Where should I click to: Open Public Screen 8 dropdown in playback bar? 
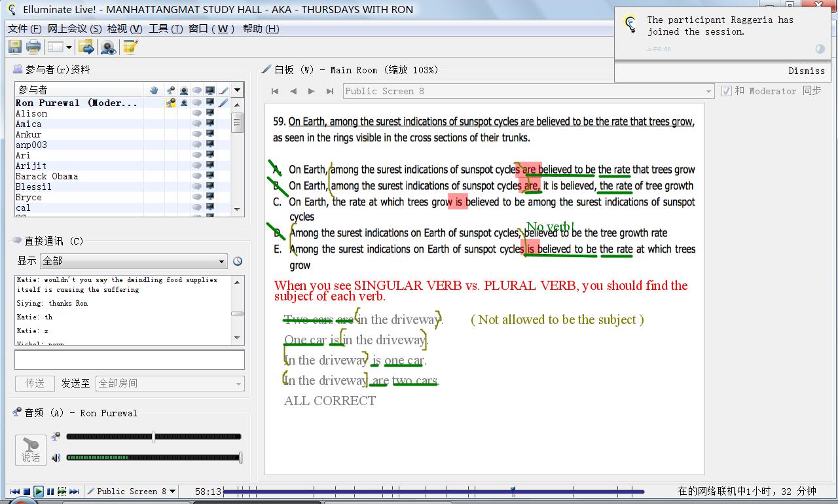[x=132, y=491]
